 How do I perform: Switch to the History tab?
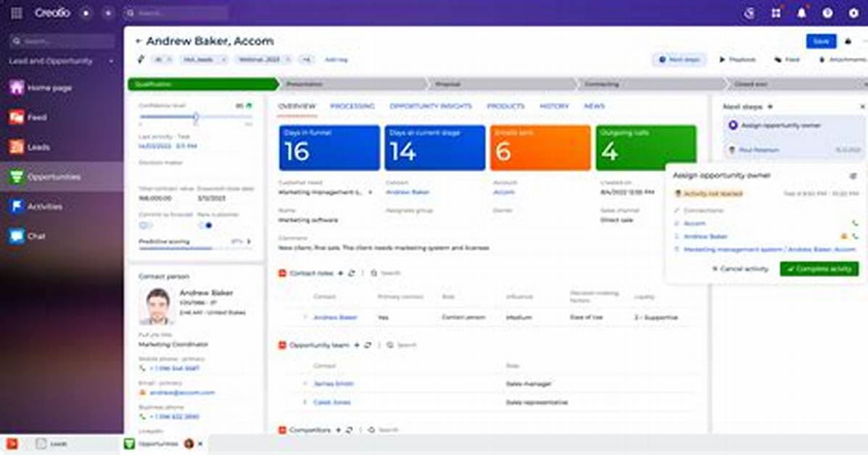[554, 107]
